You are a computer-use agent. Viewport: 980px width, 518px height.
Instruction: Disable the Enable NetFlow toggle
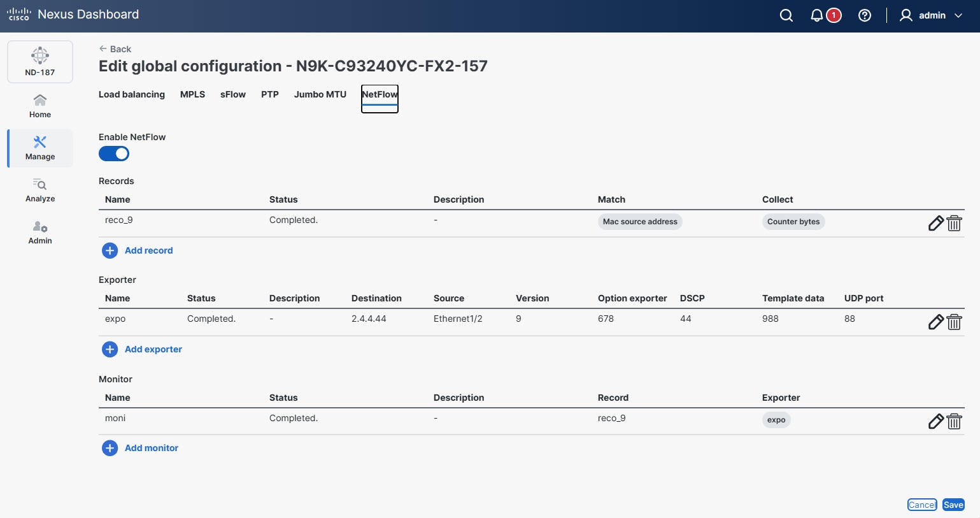(x=114, y=154)
